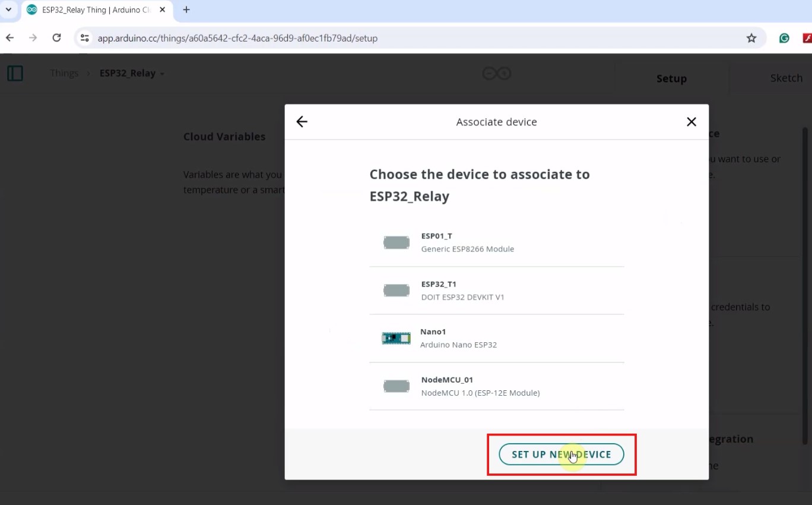Close the Associate device dialog
This screenshot has width=812, height=505.
pos(691,122)
